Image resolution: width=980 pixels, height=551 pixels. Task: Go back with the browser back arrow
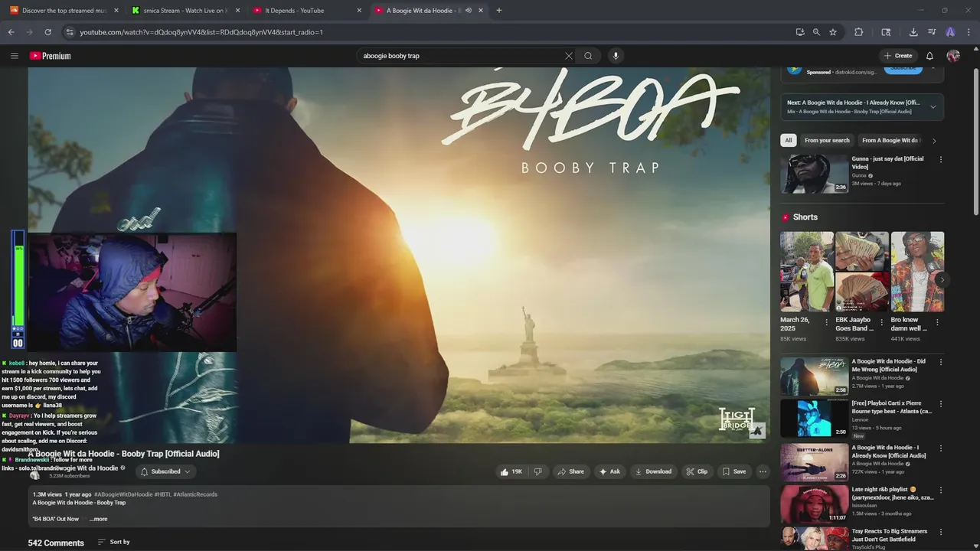coord(11,32)
